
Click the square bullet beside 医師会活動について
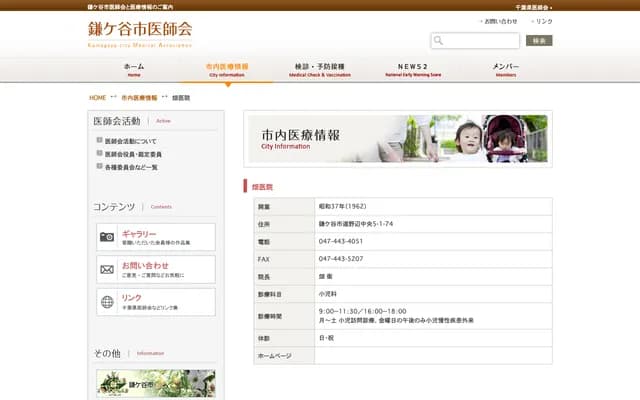99,141
